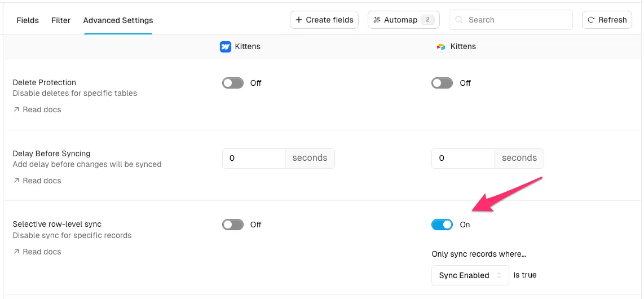The image size is (644, 299).
Task: Click the magnifier icon in Search box
Action: click(x=459, y=20)
